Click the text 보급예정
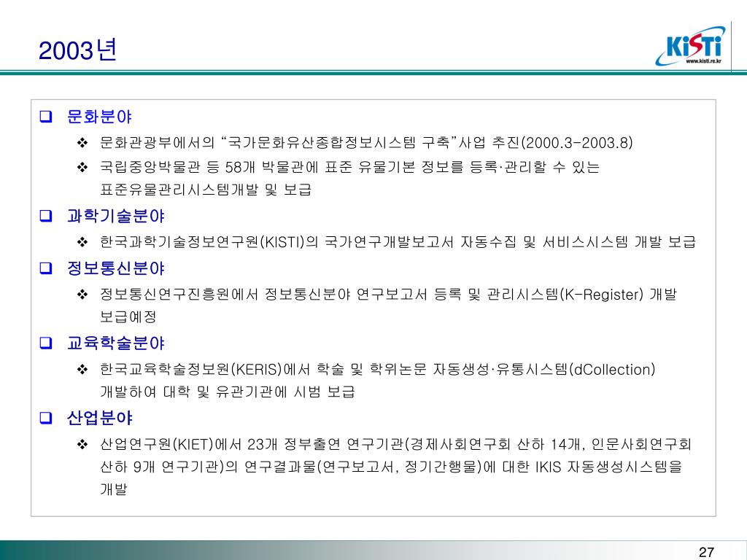 point(128,316)
